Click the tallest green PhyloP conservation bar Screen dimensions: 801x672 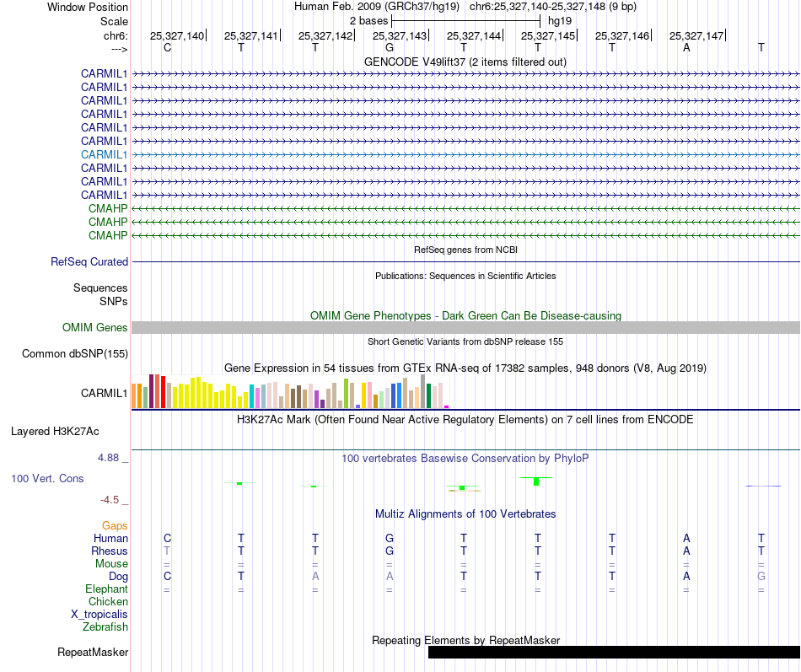tap(536, 481)
